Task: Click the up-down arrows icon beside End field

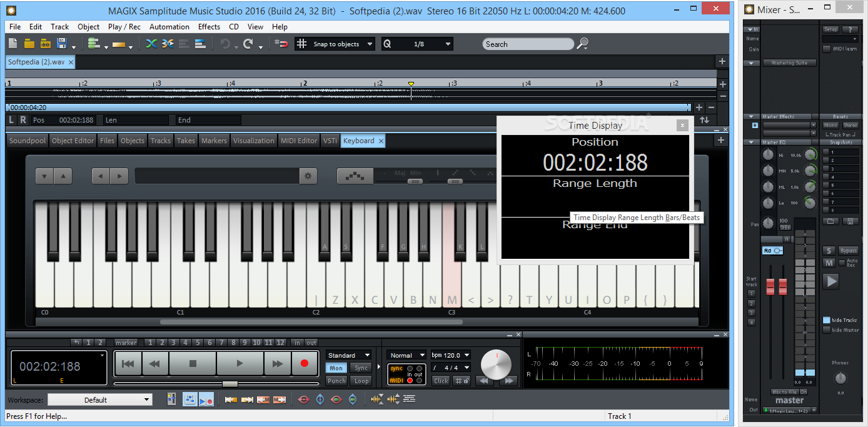Action: click(705, 120)
